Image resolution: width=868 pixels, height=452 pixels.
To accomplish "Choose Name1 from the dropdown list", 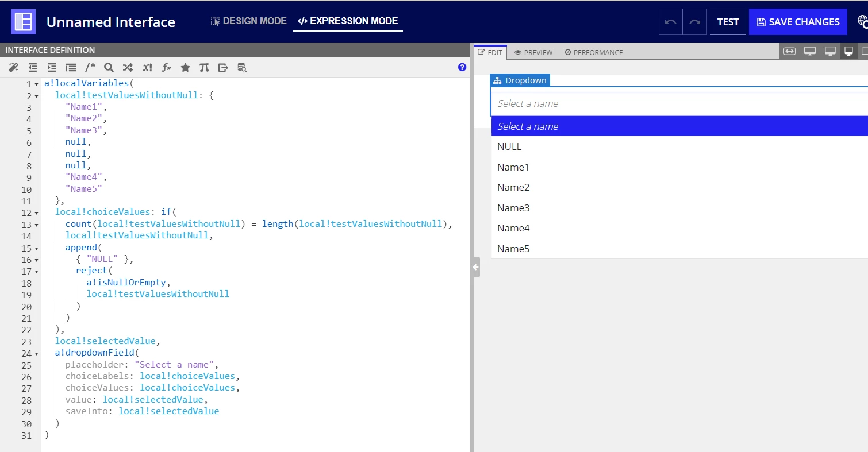I will 679,167.
